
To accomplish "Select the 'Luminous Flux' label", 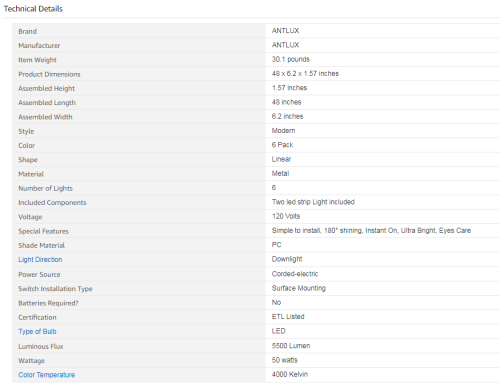I will (x=41, y=347).
